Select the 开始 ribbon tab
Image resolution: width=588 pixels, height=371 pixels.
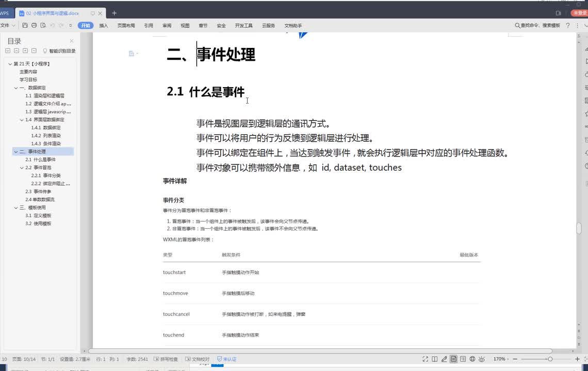(86, 25)
